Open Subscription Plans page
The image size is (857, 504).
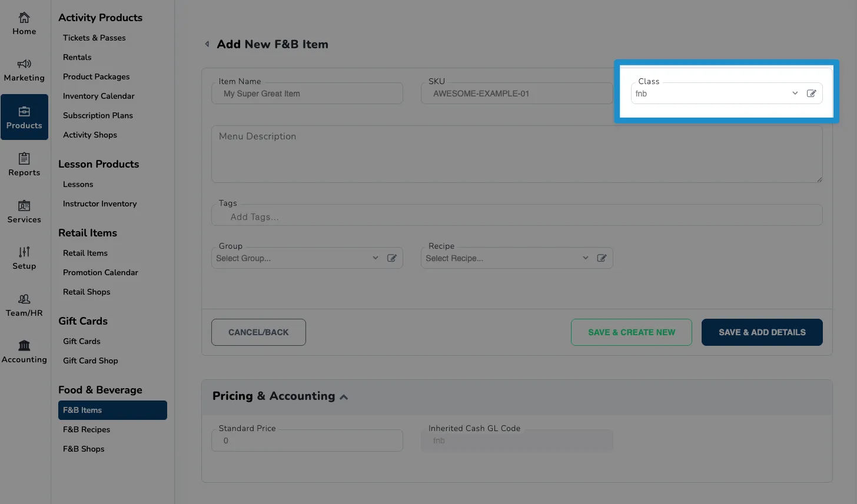(x=98, y=115)
